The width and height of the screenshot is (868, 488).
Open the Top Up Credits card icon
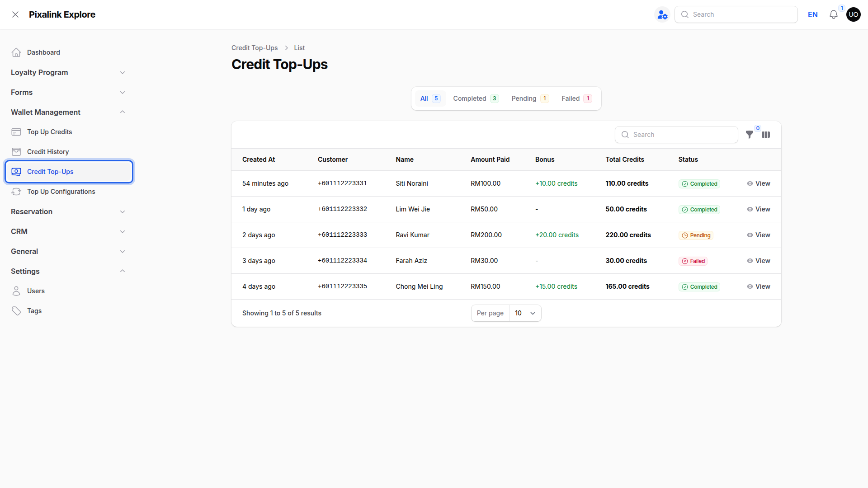pos(16,132)
